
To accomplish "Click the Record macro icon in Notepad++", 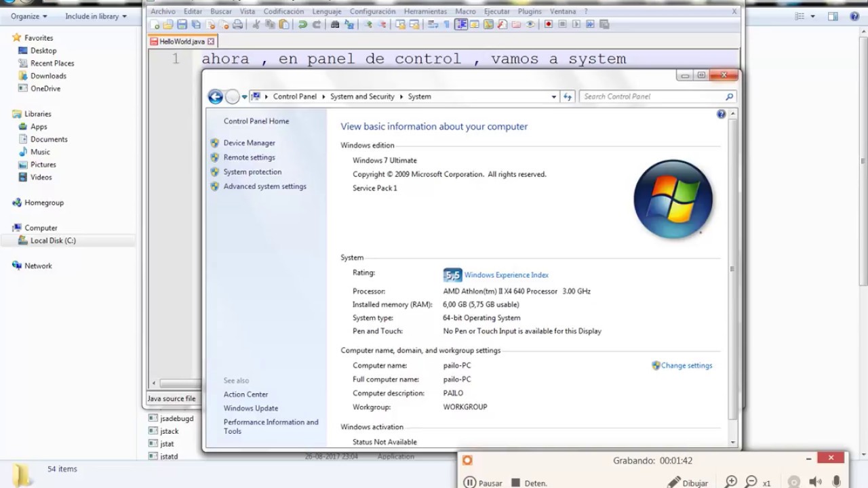I will tap(549, 24).
